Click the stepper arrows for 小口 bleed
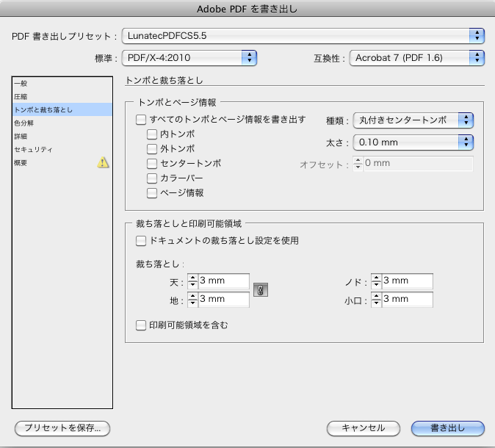The width and height of the screenshot is (495, 448). pyautogui.click(x=376, y=300)
